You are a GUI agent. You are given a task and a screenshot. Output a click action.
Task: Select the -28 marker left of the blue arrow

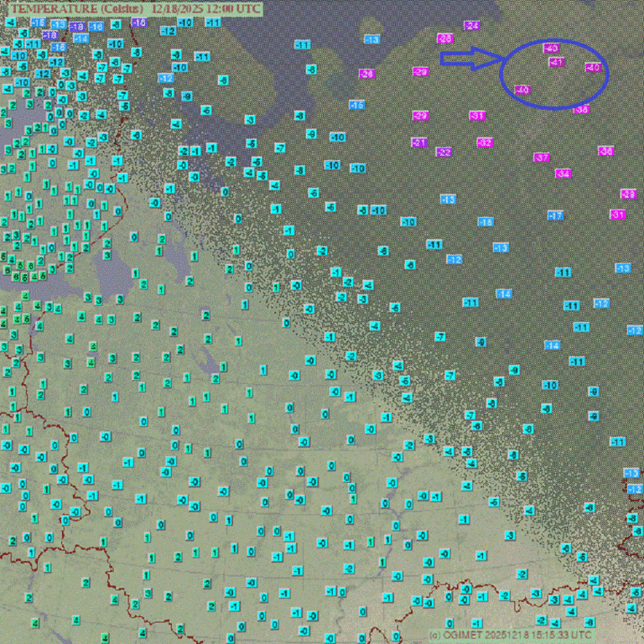pyautogui.click(x=444, y=39)
